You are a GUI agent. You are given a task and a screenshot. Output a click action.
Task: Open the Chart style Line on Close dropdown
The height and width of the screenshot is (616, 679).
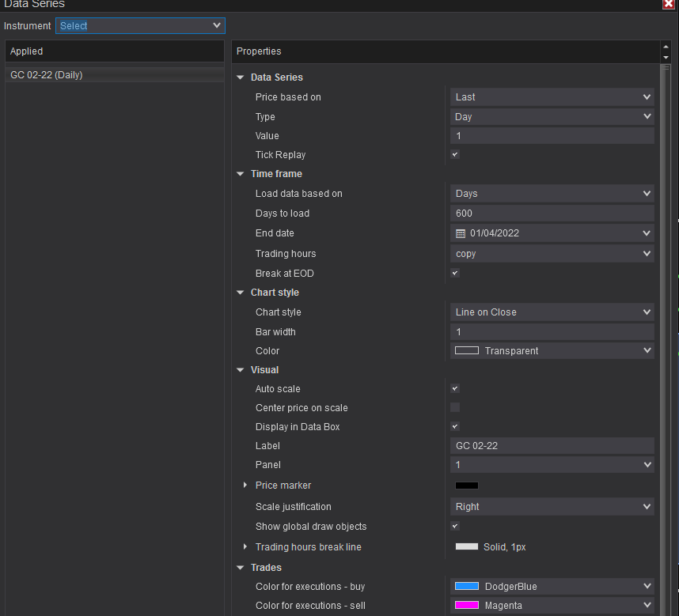coord(552,312)
